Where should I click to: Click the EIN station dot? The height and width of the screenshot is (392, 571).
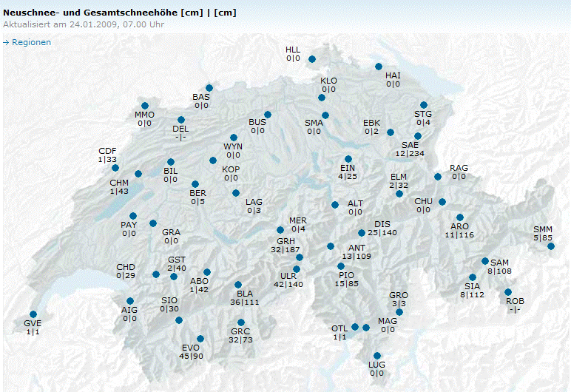[x=348, y=159]
